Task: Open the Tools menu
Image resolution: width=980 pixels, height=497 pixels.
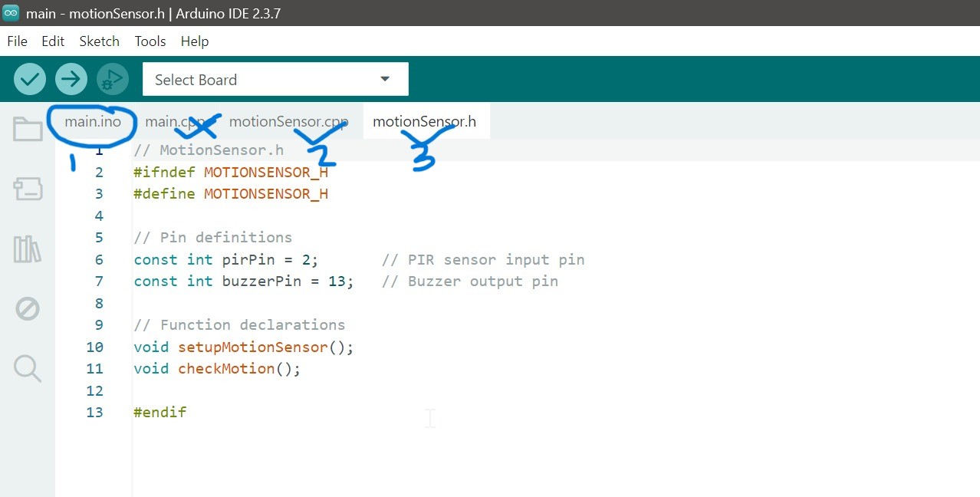Action: point(150,41)
